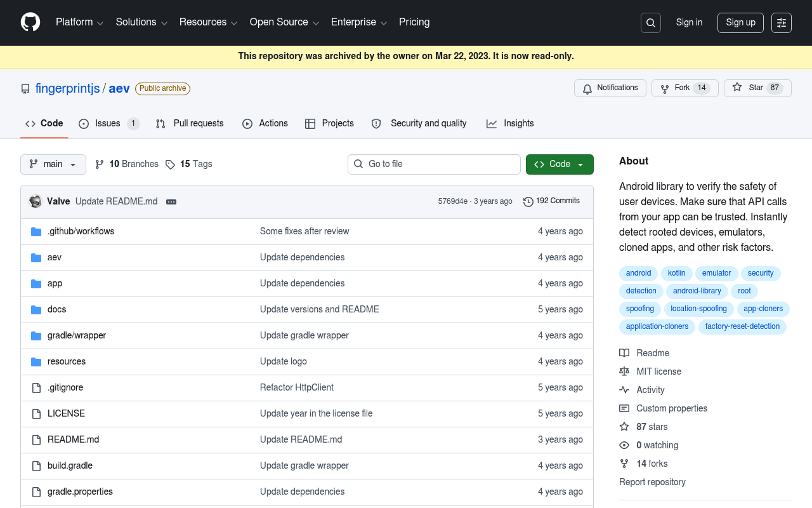Fork the repository button
812x508 pixels.
(684, 88)
